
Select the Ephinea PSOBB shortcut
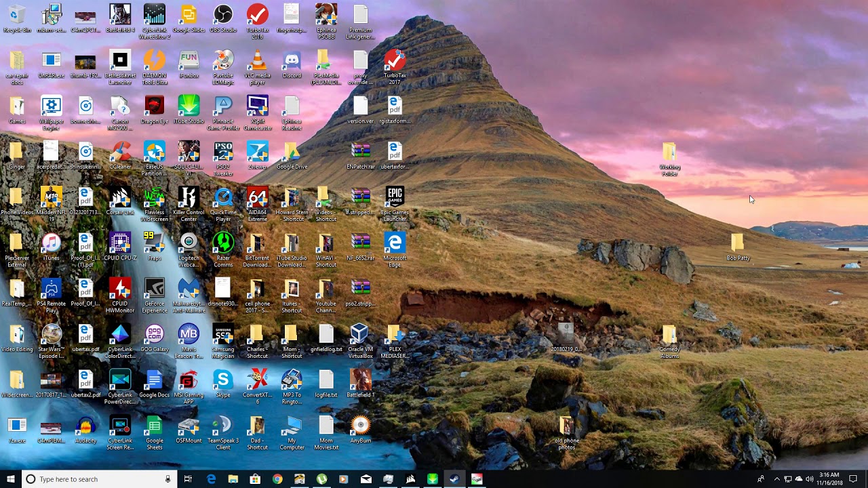coord(326,22)
